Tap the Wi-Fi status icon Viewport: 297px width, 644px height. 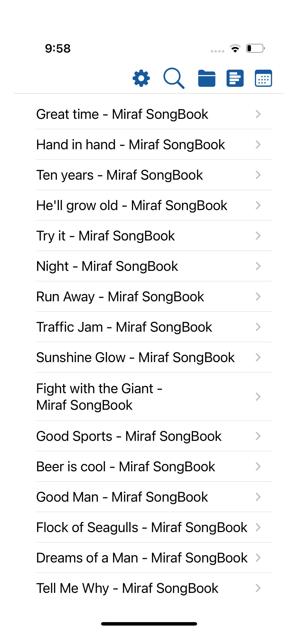tap(235, 48)
